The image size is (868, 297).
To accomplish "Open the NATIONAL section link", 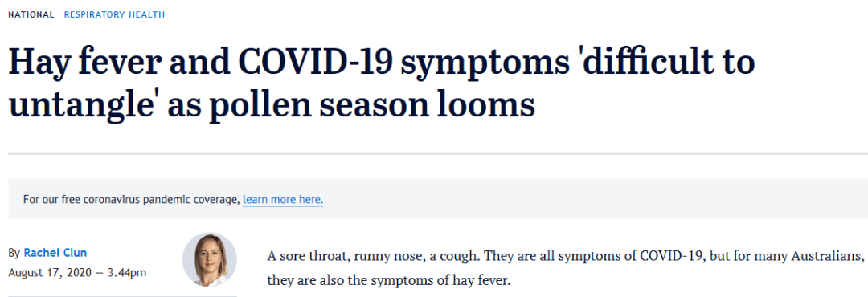I will [31, 14].
